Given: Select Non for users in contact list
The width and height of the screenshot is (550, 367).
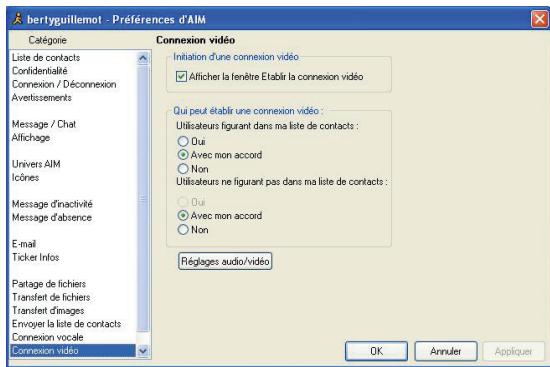Looking at the screenshot, I should click(183, 169).
